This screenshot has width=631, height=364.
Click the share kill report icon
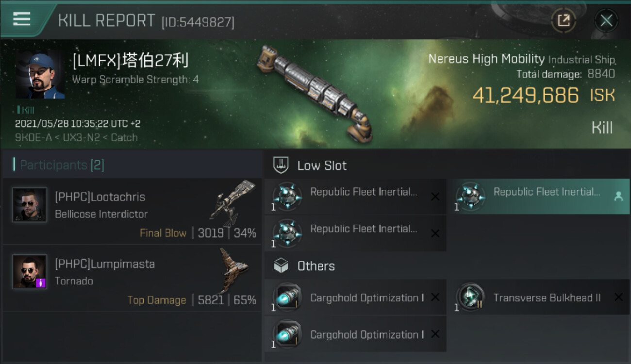click(564, 20)
